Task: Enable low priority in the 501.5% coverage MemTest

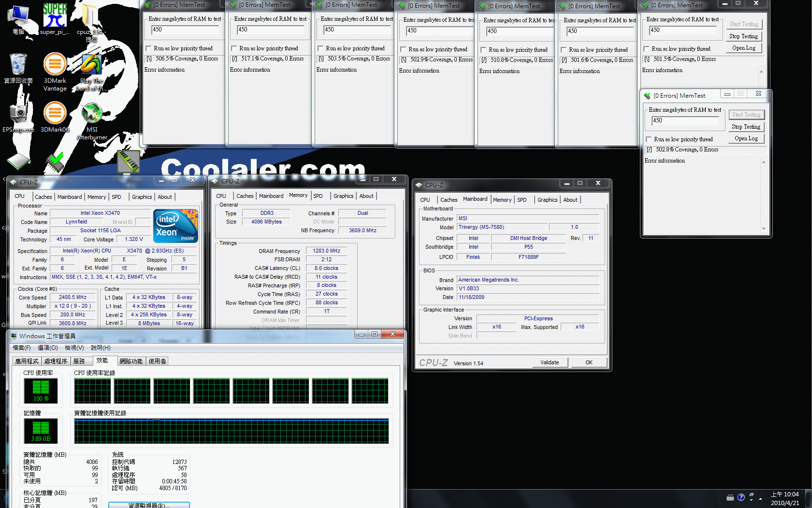Action: pyautogui.click(x=646, y=49)
